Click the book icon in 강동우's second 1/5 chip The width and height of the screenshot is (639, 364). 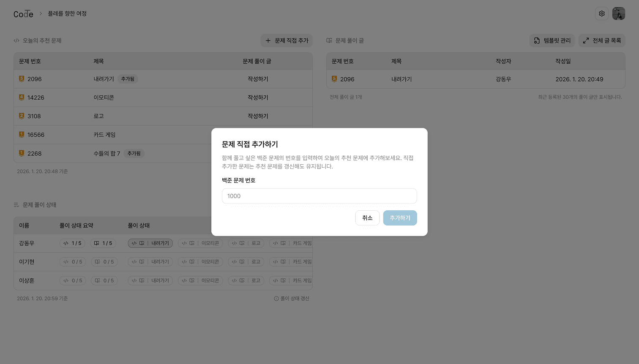(x=97, y=243)
